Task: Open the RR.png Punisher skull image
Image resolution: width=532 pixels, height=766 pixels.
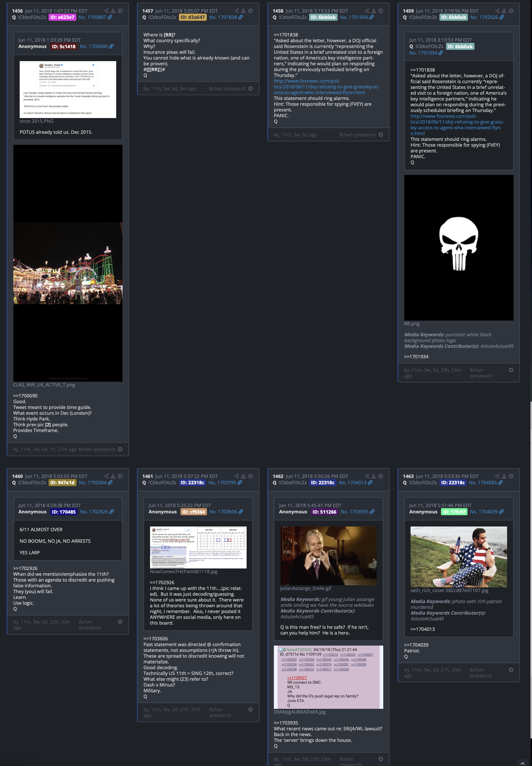Action: click(x=459, y=248)
